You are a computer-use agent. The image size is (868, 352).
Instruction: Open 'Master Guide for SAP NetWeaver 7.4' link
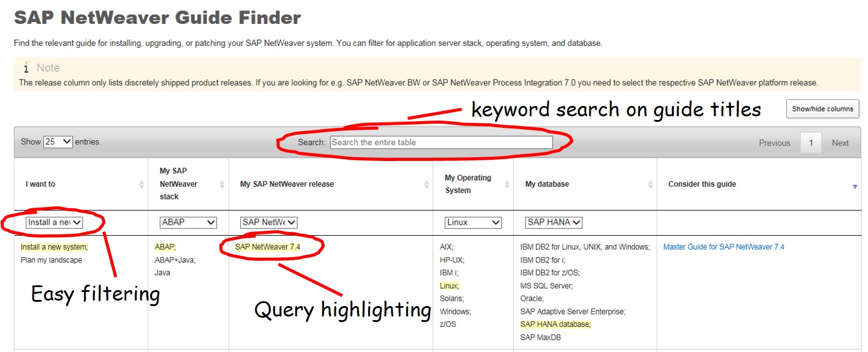point(723,247)
